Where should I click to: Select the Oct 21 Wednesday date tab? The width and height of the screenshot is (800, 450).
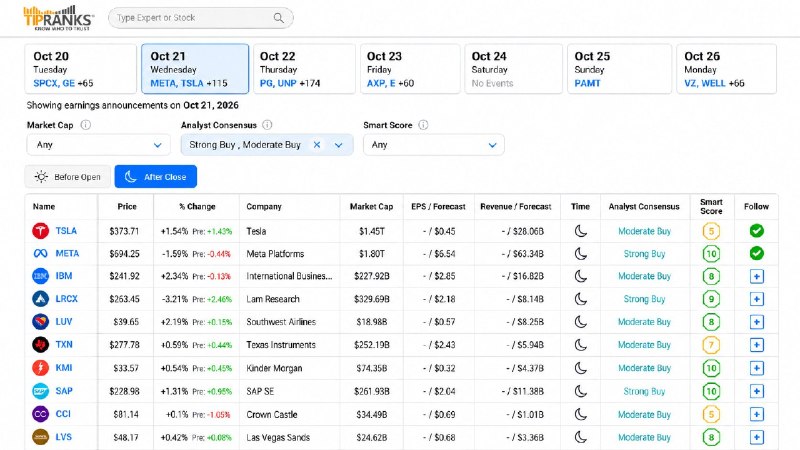point(195,69)
